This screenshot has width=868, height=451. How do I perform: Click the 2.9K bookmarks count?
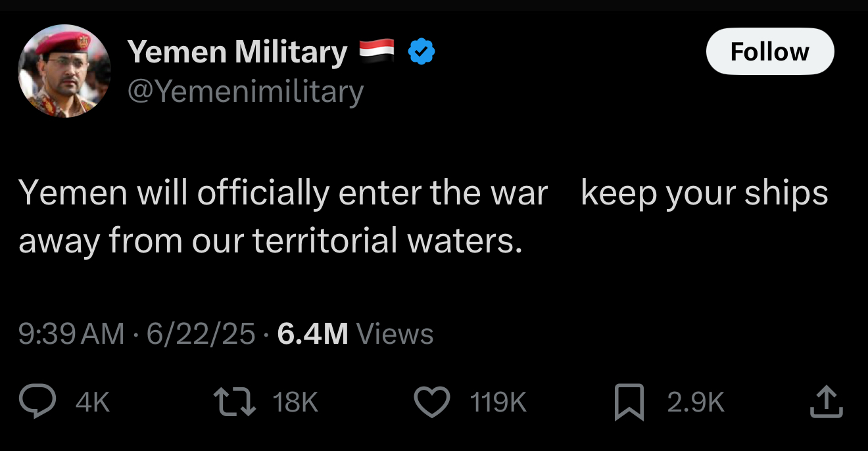point(696,402)
